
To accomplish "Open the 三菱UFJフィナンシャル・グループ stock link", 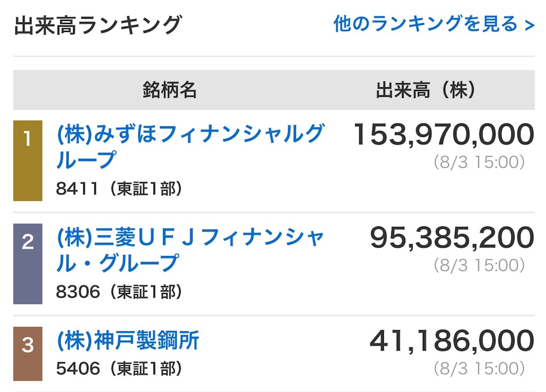I will [x=190, y=249].
